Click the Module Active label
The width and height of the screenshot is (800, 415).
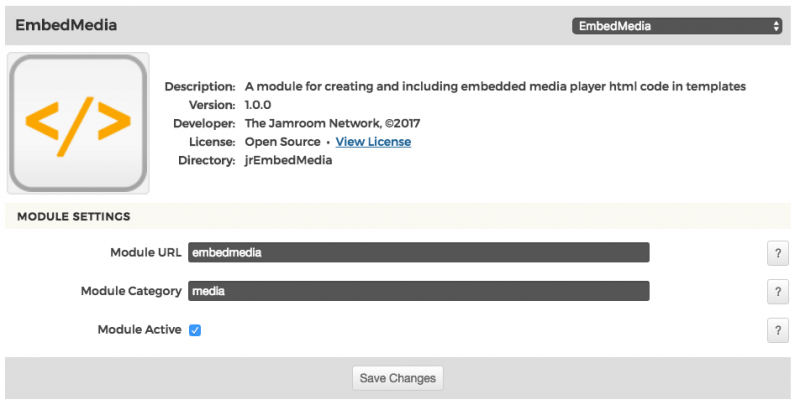tap(139, 330)
